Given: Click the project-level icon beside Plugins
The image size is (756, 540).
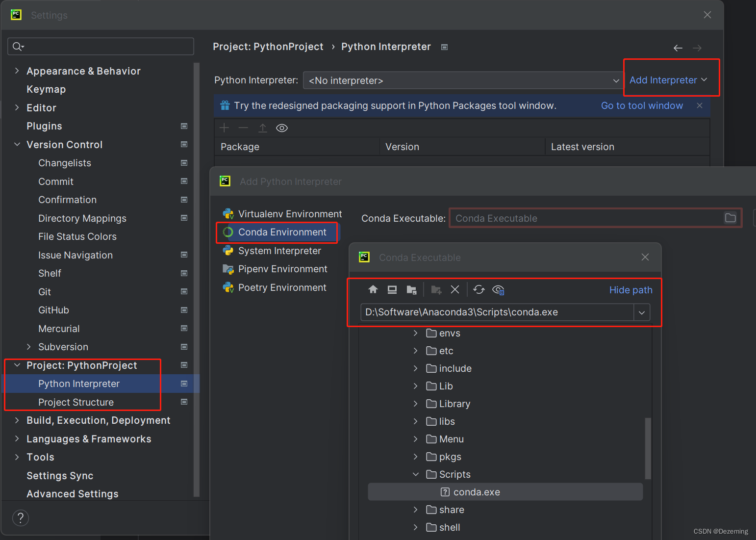Looking at the screenshot, I should 184,126.
